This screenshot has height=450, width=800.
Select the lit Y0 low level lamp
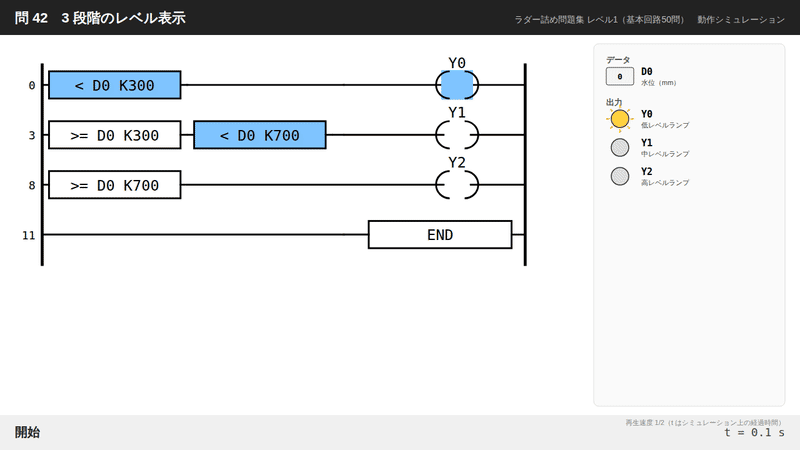pos(619,119)
